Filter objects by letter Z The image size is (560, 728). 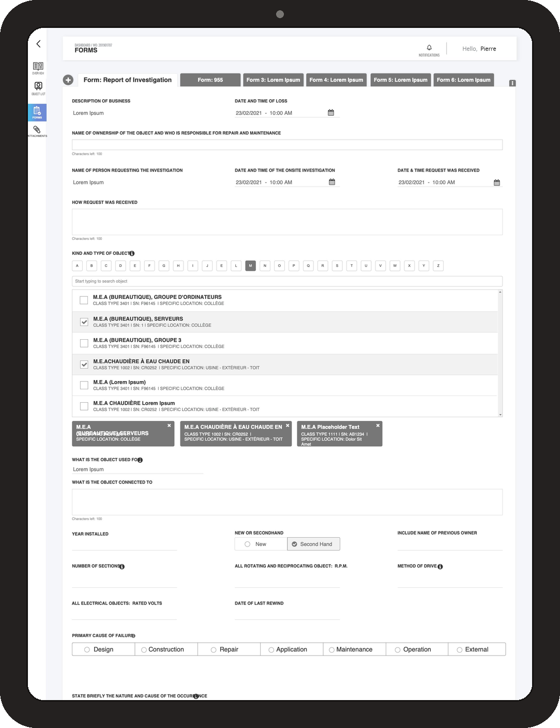438,266
